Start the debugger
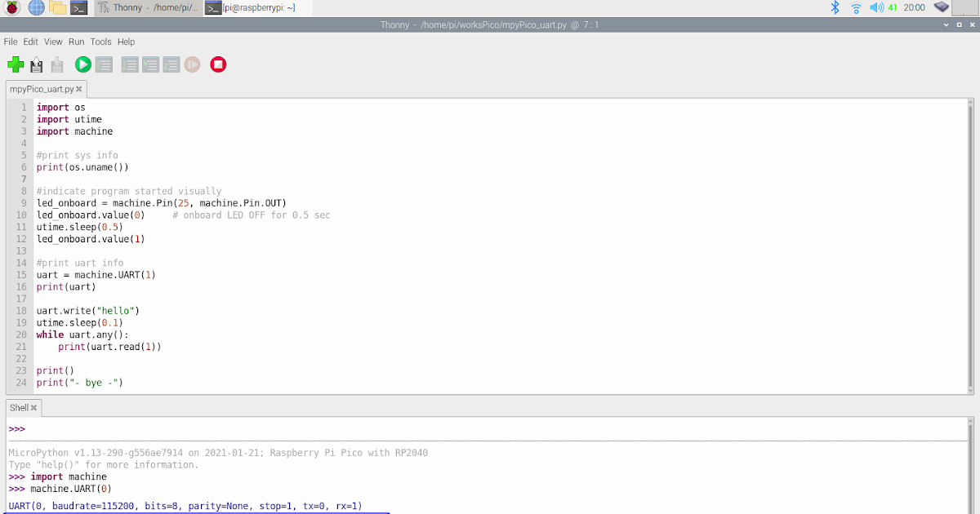Image resolution: width=980 pixels, height=514 pixels. pos(104,64)
